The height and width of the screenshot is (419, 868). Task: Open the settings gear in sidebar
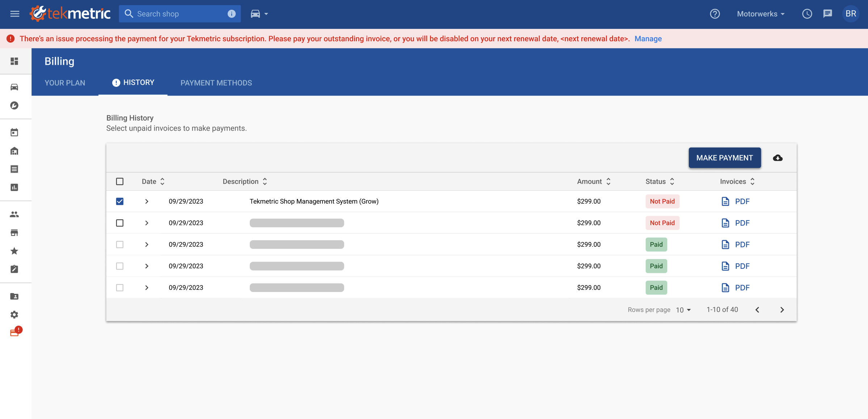click(14, 314)
